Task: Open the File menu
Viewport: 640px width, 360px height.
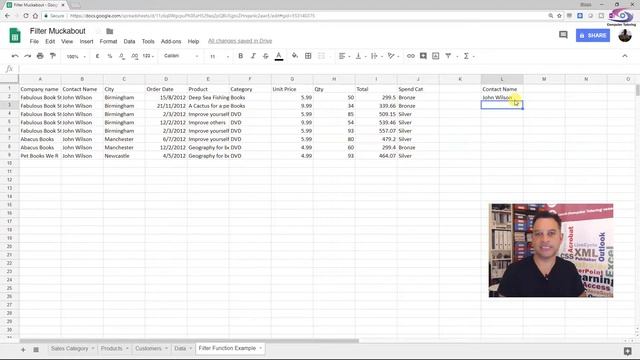Action: (34, 41)
